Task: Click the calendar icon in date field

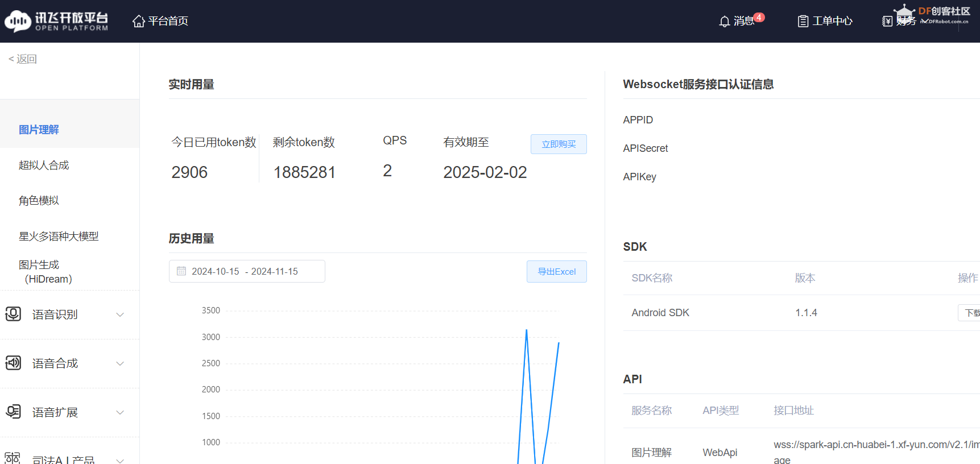Action: point(181,271)
